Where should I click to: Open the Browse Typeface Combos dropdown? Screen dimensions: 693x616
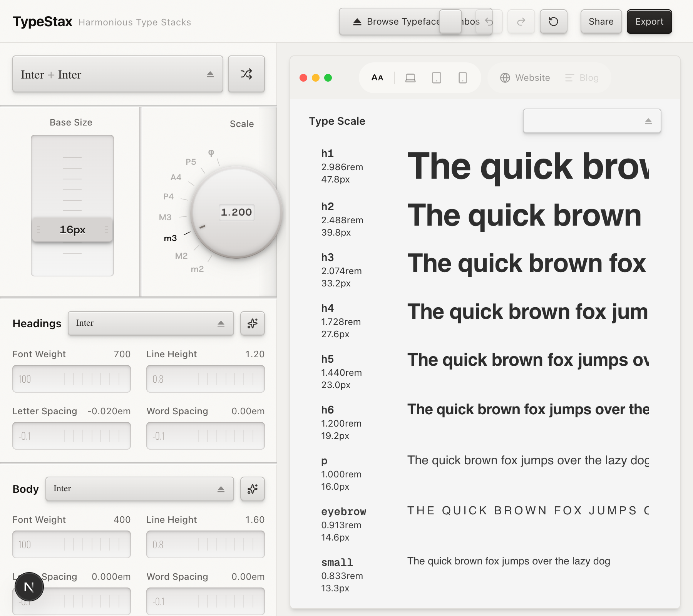pos(415,22)
